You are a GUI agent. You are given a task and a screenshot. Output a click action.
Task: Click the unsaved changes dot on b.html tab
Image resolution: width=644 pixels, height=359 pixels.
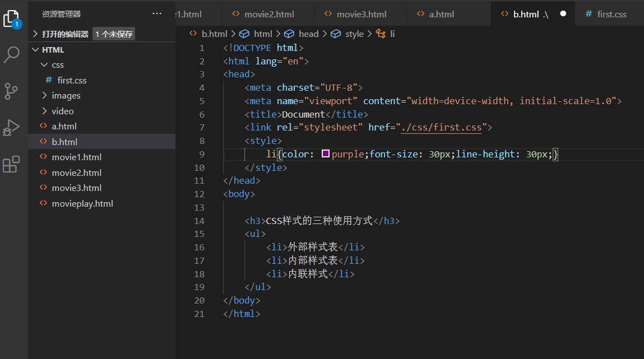563,13
